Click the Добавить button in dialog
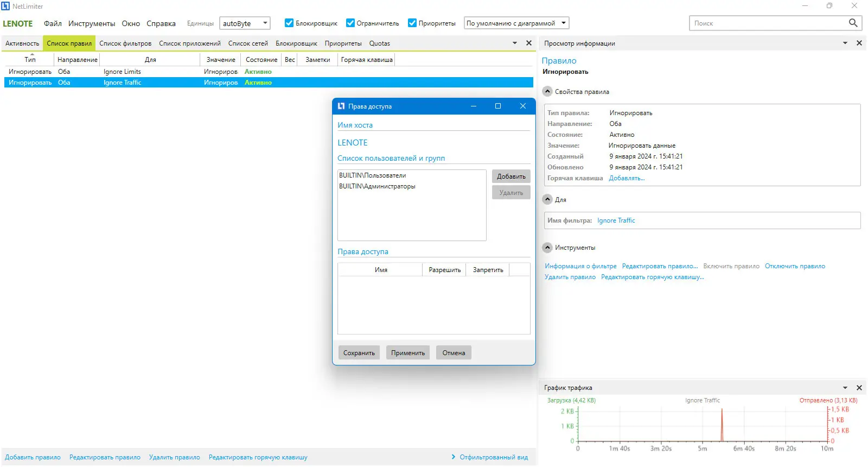Screen dimensions: 868x467 click(x=511, y=176)
